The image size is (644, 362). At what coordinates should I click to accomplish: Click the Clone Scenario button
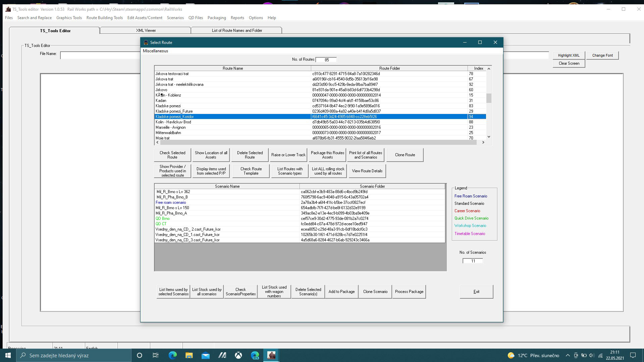[375, 292]
